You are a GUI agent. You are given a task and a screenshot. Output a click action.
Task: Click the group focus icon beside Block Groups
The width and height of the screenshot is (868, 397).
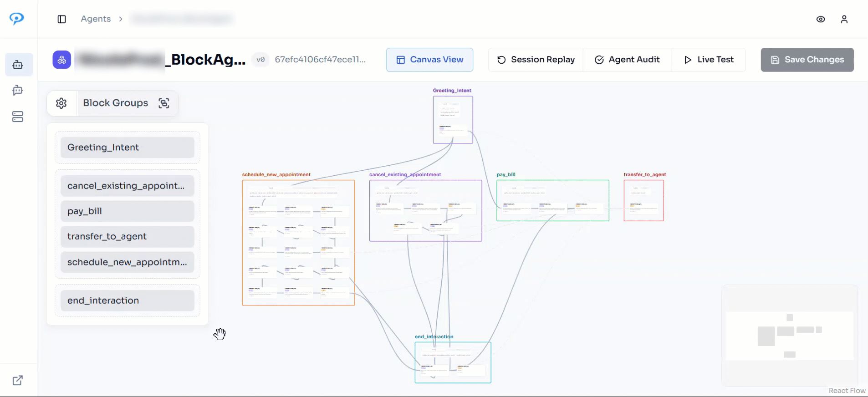pyautogui.click(x=164, y=103)
